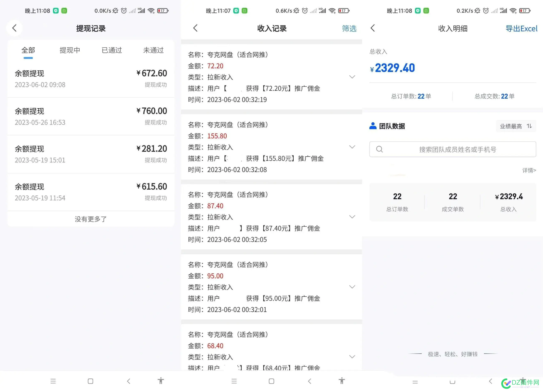Viewport: 543px width, 392px height.
Task: Tap system back arrow in 收入记录 navbar
Action: click(x=310, y=381)
